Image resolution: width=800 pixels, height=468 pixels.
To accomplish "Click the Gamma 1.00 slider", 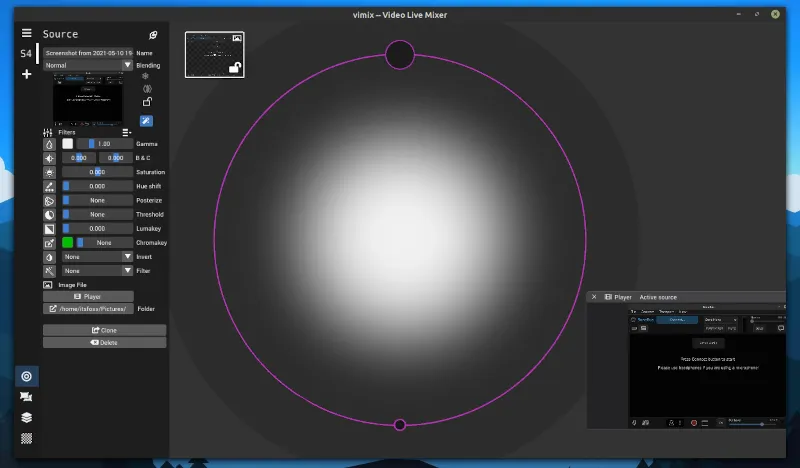I will (104, 144).
